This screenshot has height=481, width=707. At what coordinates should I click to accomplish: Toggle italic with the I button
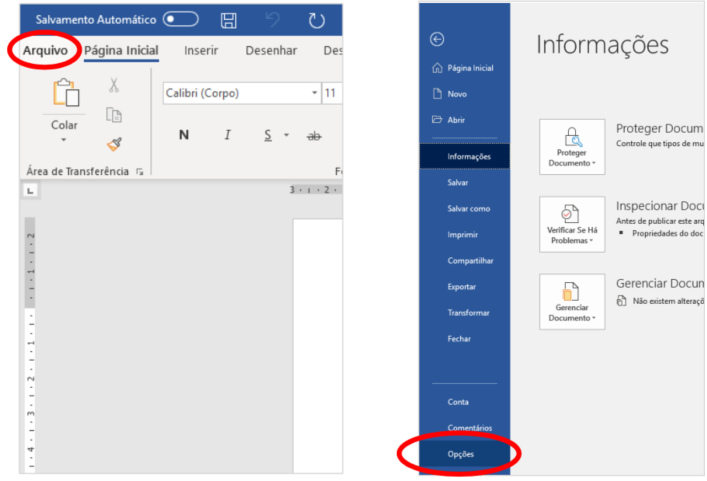pos(227,135)
